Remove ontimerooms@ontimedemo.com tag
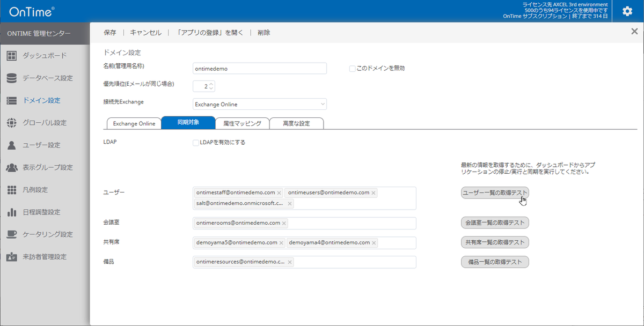644x326 pixels. pos(284,223)
